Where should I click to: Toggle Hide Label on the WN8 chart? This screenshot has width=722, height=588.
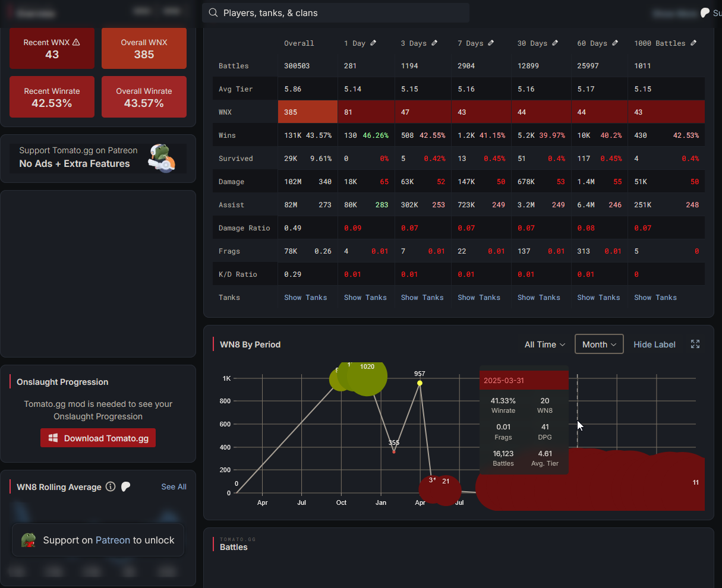[654, 344]
